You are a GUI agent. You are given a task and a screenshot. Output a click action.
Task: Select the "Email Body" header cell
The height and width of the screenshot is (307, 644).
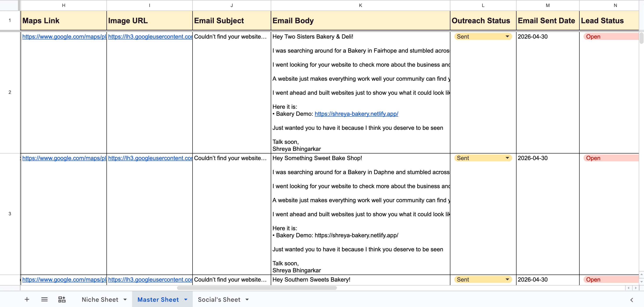click(x=361, y=21)
